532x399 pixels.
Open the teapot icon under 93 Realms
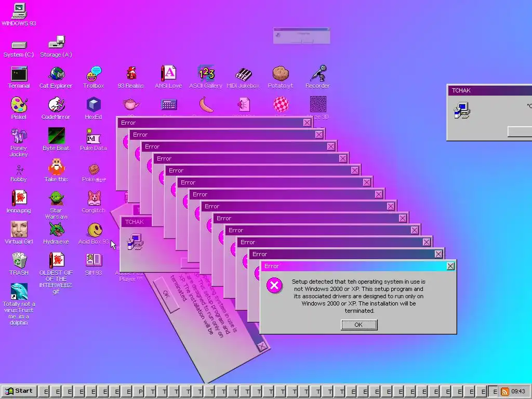(131, 104)
